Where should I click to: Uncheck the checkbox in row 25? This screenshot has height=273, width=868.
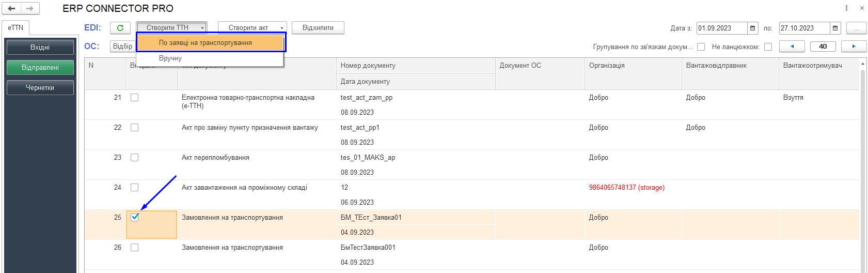point(135,217)
